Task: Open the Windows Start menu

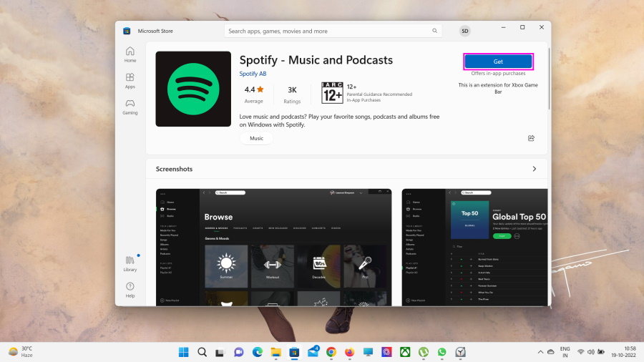Action: coord(184,352)
